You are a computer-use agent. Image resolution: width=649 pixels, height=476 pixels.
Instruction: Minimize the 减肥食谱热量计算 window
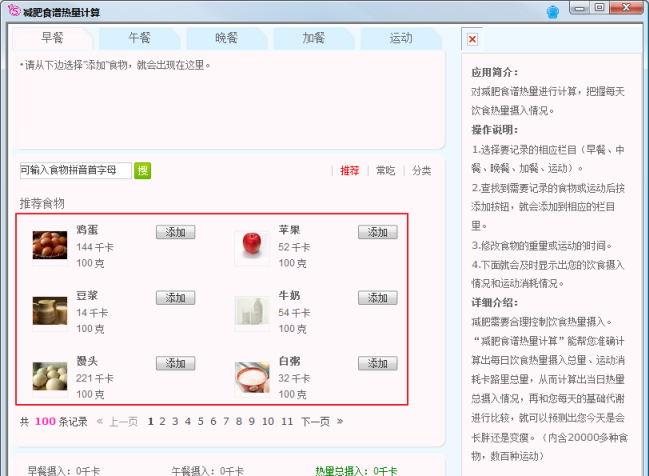click(x=579, y=8)
